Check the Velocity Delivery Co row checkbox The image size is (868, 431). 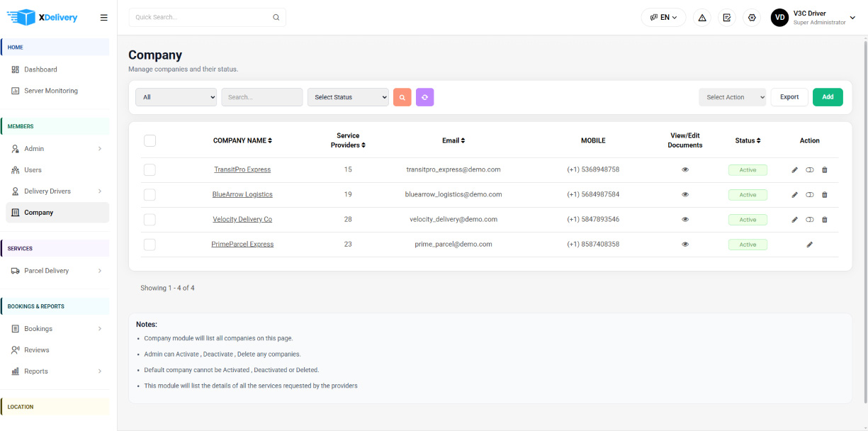tap(150, 220)
